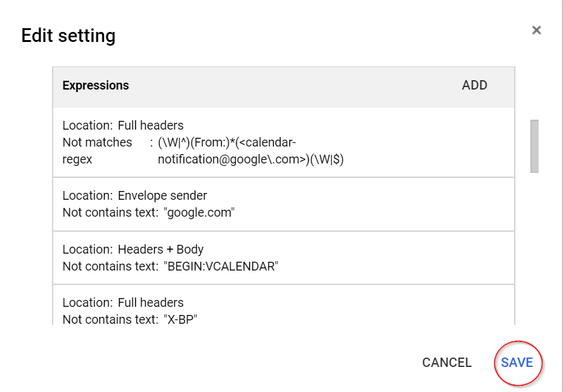Viewport: 563px width, 392px height.
Task: Save the edited setting
Action: point(517,363)
